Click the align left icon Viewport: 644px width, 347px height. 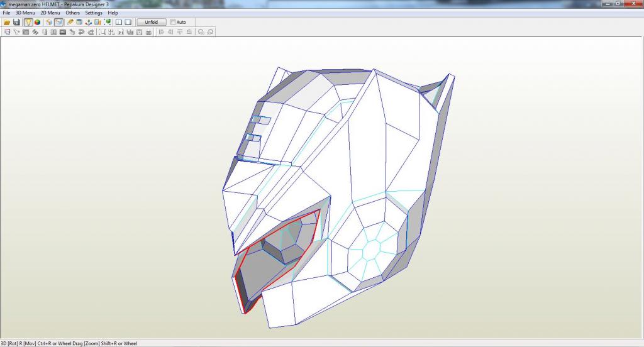pyautogui.click(x=162, y=31)
